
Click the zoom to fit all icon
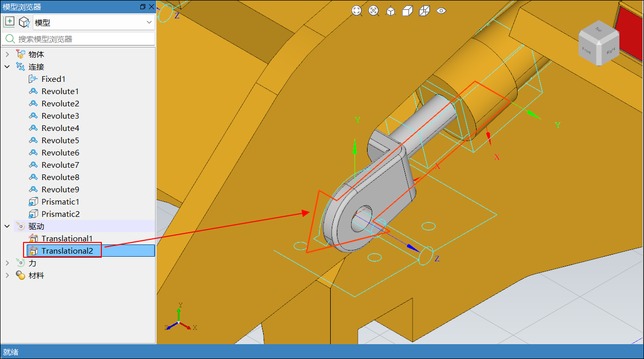[357, 11]
